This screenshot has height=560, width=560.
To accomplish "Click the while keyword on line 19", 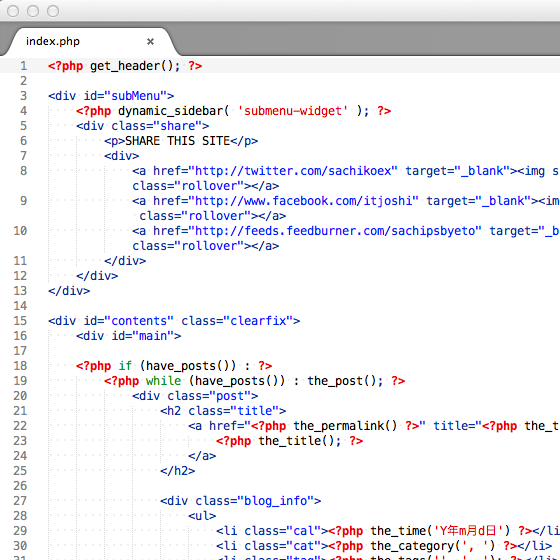I will tap(164, 381).
